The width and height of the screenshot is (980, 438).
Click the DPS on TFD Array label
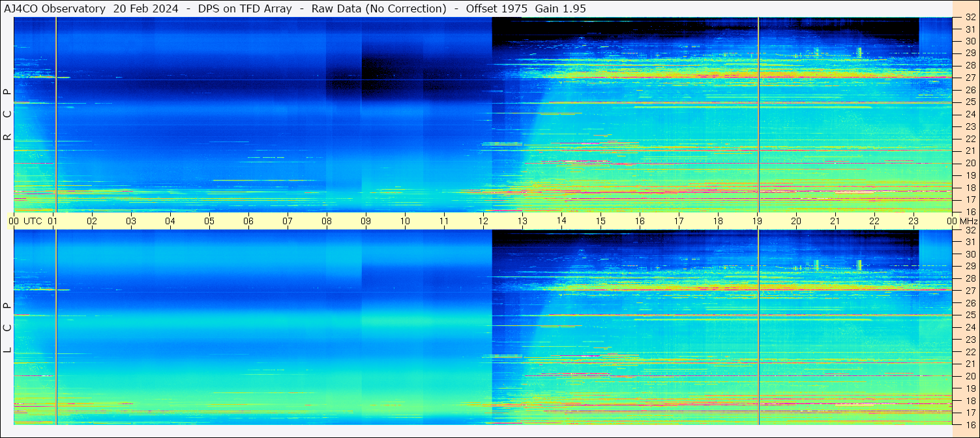pos(245,8)
